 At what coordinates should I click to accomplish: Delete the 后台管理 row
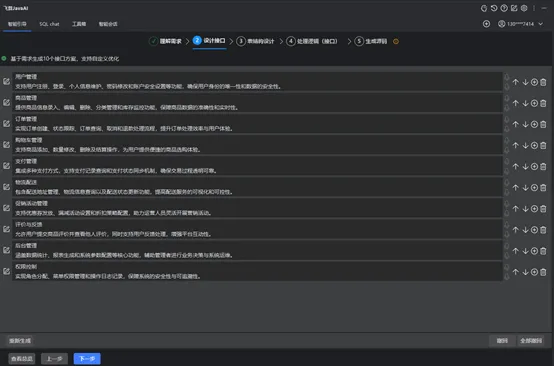543,251
